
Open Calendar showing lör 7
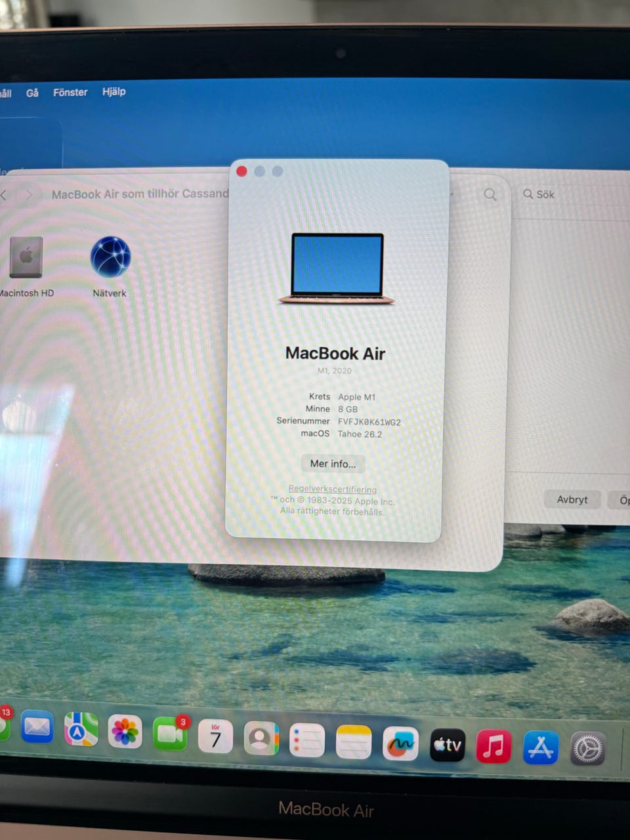coord(215,736)
